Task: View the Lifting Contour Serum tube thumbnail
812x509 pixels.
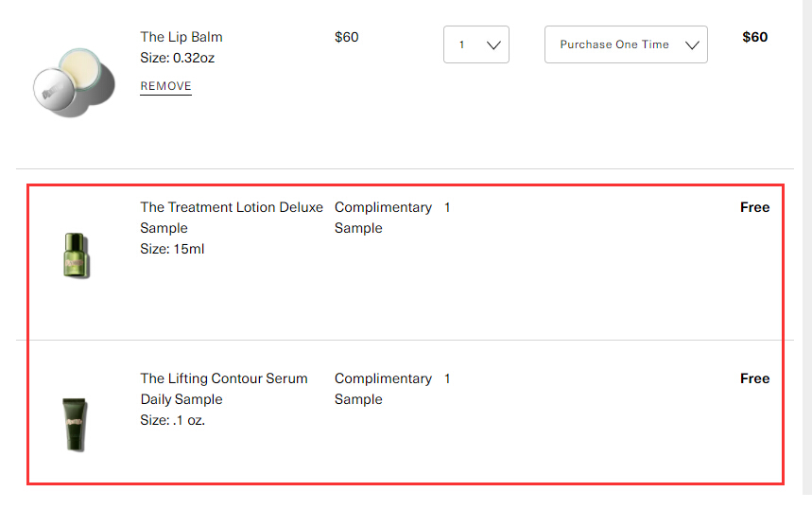Action: 75,425
